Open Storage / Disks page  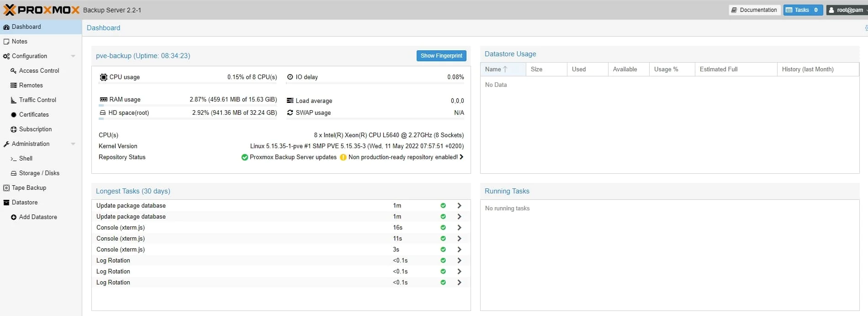click(41, 173)
